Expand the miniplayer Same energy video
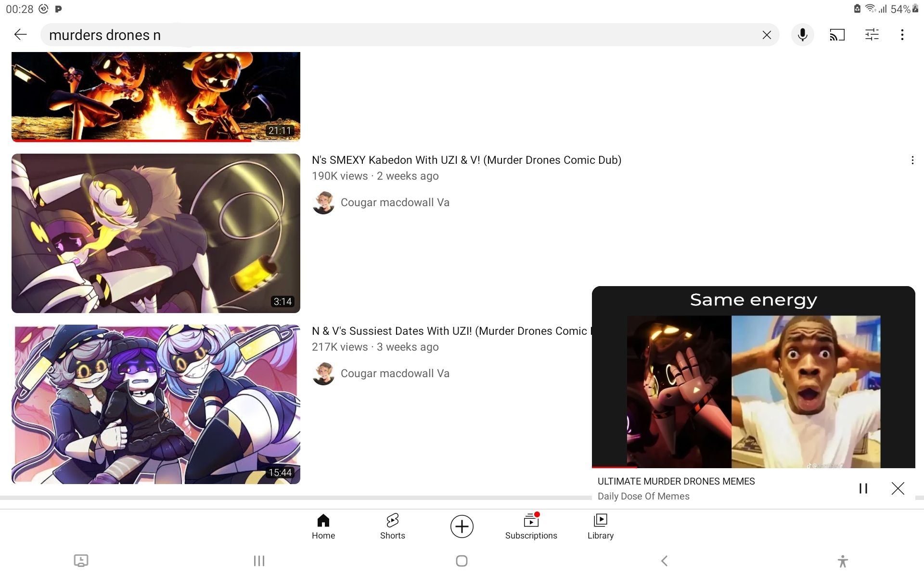This screenshot has height=578, width=924. [753, 377]
